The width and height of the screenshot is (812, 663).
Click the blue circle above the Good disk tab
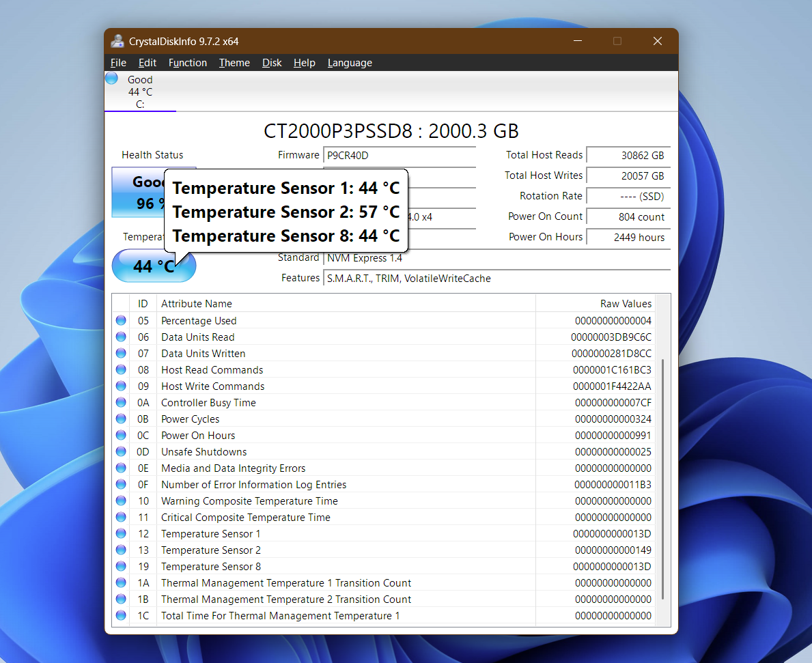[x=111, y=78]
